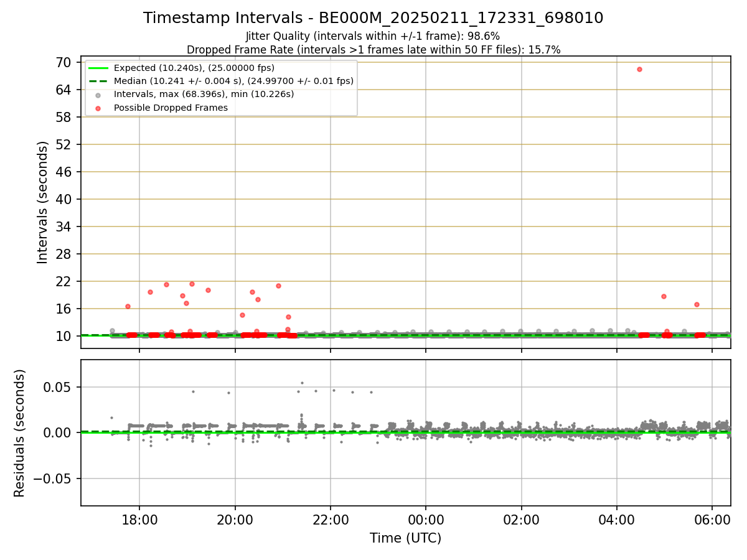Click the 40 tick on intervals axis
This screenshot has width=747, height=560.
(x=65, y=199)
